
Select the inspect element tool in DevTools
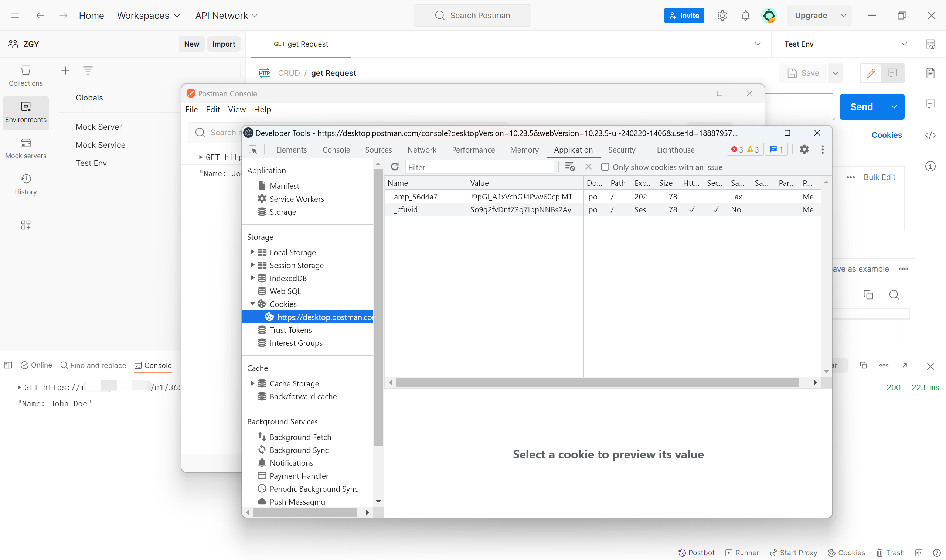point(253,150)
